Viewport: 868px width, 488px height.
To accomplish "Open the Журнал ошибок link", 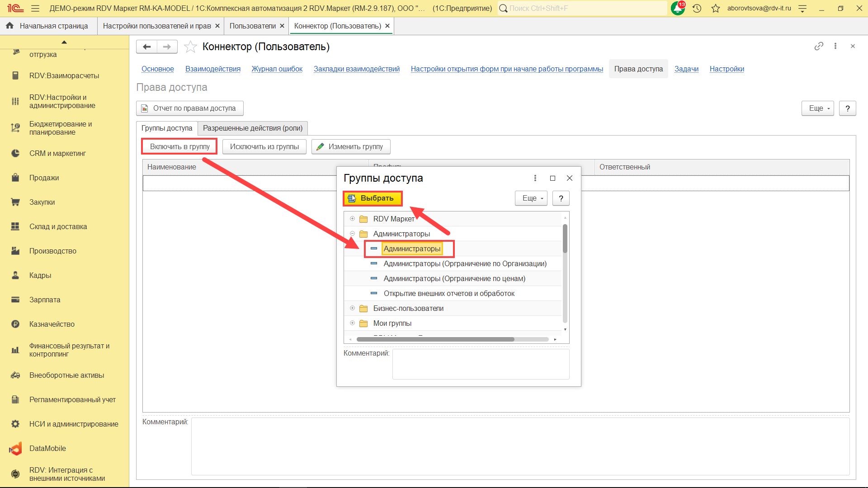I will coord(277,69).
